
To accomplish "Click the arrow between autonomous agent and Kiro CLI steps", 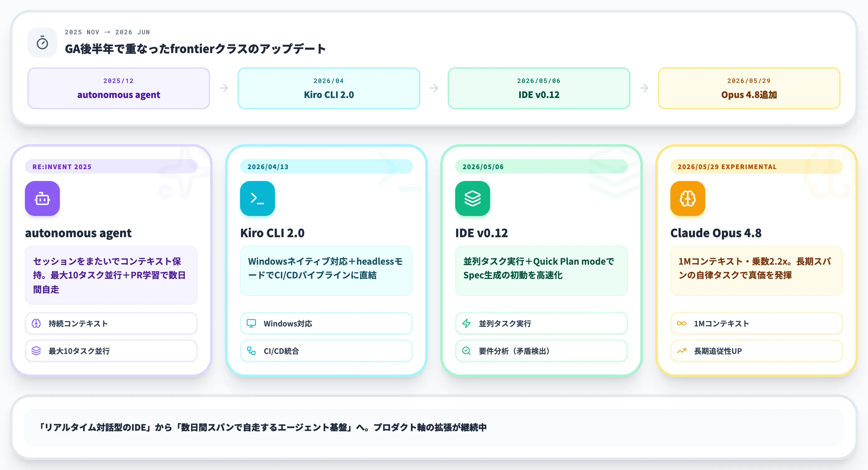I will (x=224, y=88).
